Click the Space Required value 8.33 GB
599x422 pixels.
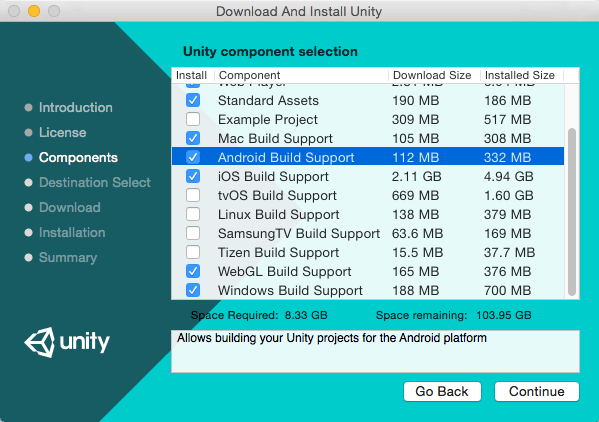306,315
